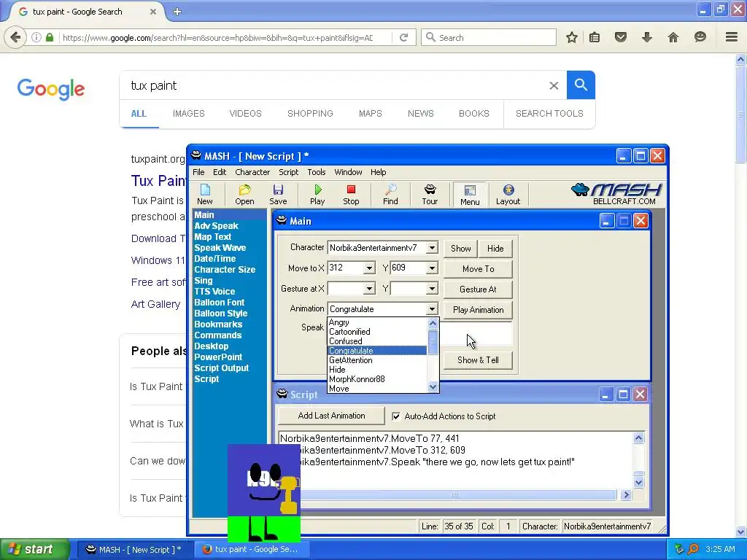Select PowerPoint in the MASH sidebar

[218, 357]
